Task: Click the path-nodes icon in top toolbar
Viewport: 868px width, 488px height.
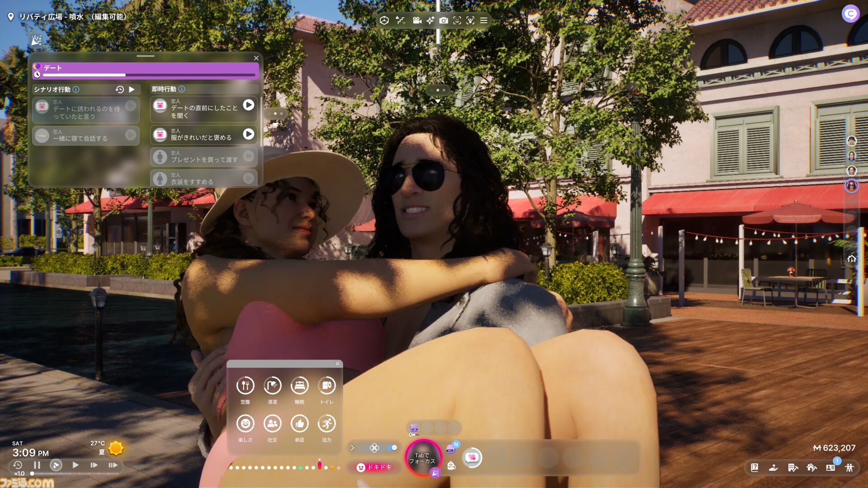Action: [x=400, y=20]
